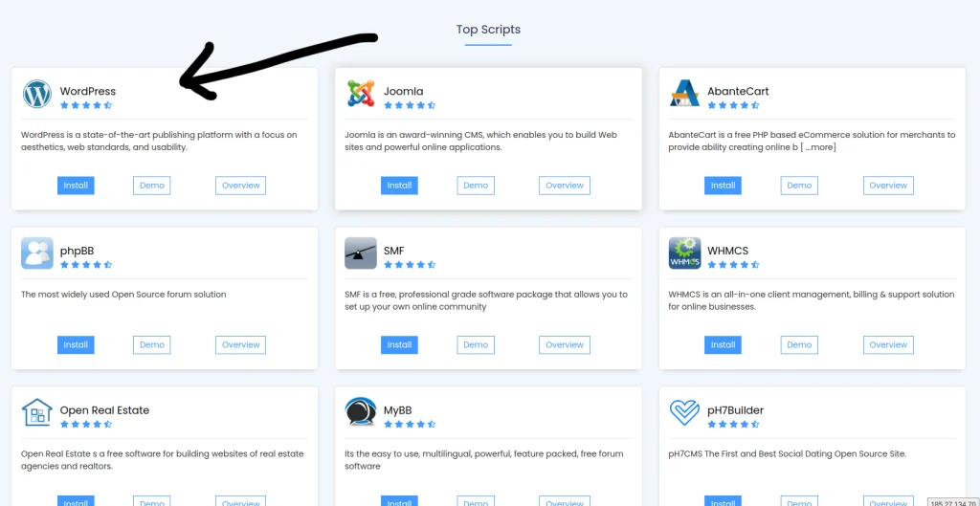The width and height of the screenshot is (980, 506).
Task: Open the SMF Demo
Action: (476, 345)
